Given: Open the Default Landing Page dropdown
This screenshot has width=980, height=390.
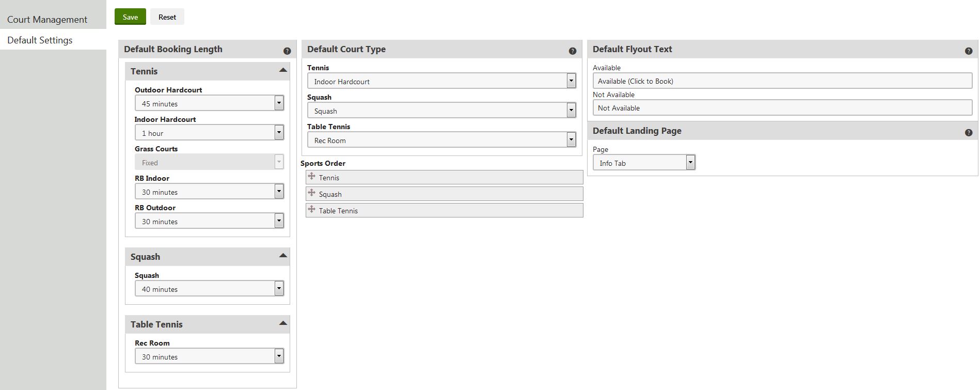Looking at the screenshot, I should click(x=690, y=163).
